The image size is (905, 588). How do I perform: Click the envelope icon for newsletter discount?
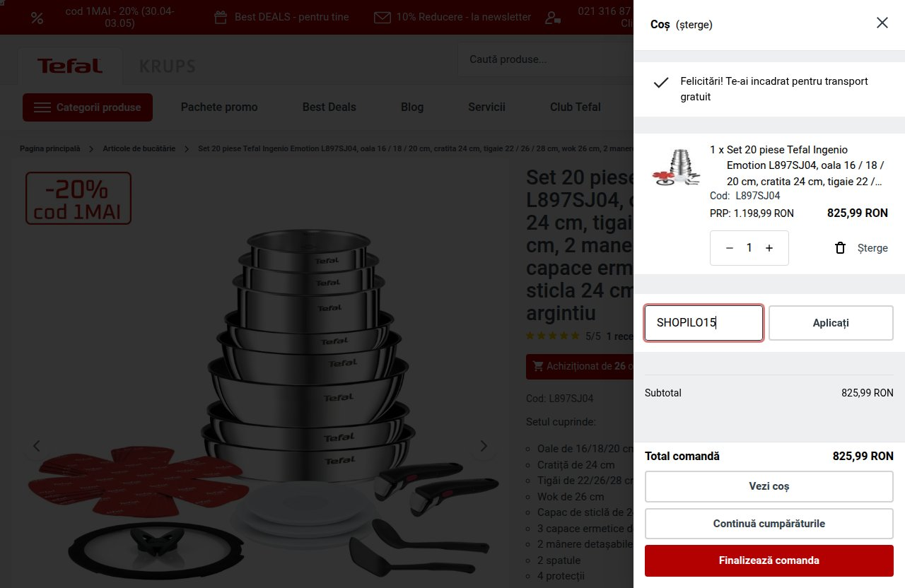point(382,17)
